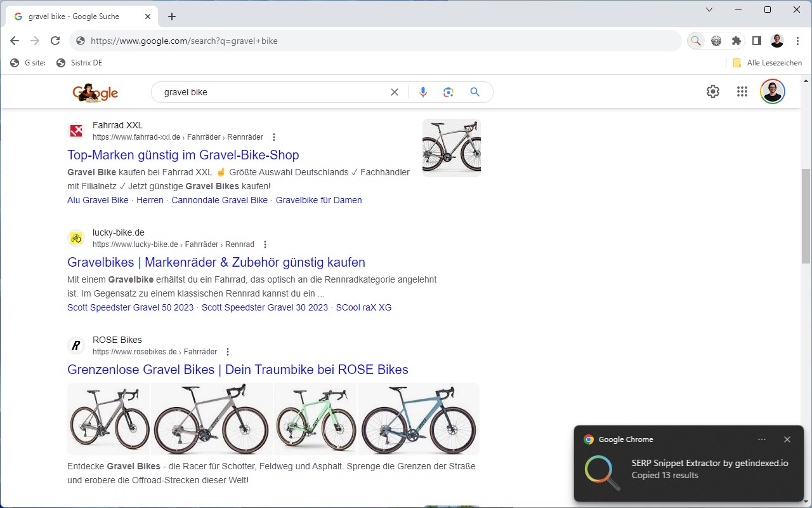The height and width of the screenshot is (508, 812).
Task: Click the mint green gravel bike thumbnail
Action: pos(315,419)
